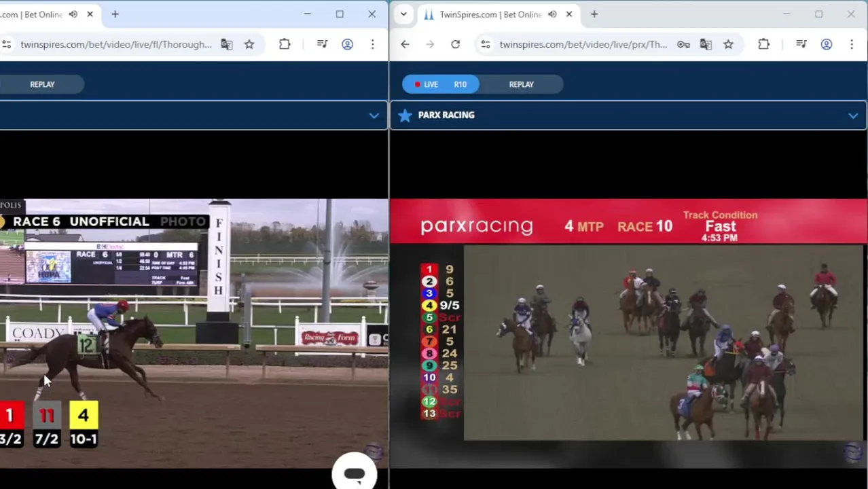Go back in right browser window
Viewport: 868px width, 489px height.
[405, 44]
